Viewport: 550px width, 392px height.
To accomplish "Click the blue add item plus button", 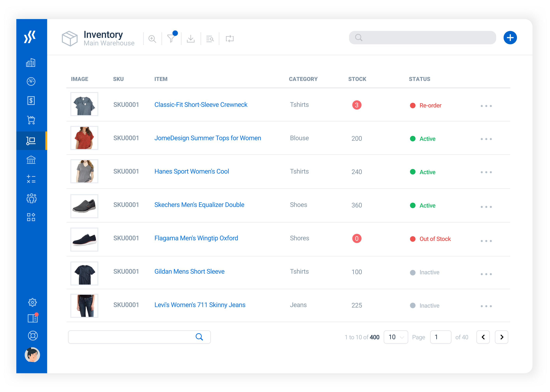I will [510, 38].
